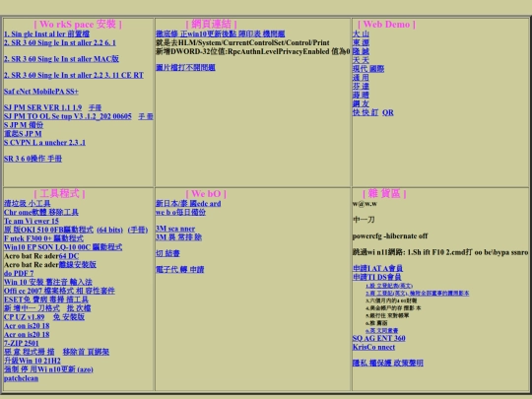Open the SR360 操作手冊 link
Image resolution: width=532 pixels, height=399 pixels.
(33, 159)
